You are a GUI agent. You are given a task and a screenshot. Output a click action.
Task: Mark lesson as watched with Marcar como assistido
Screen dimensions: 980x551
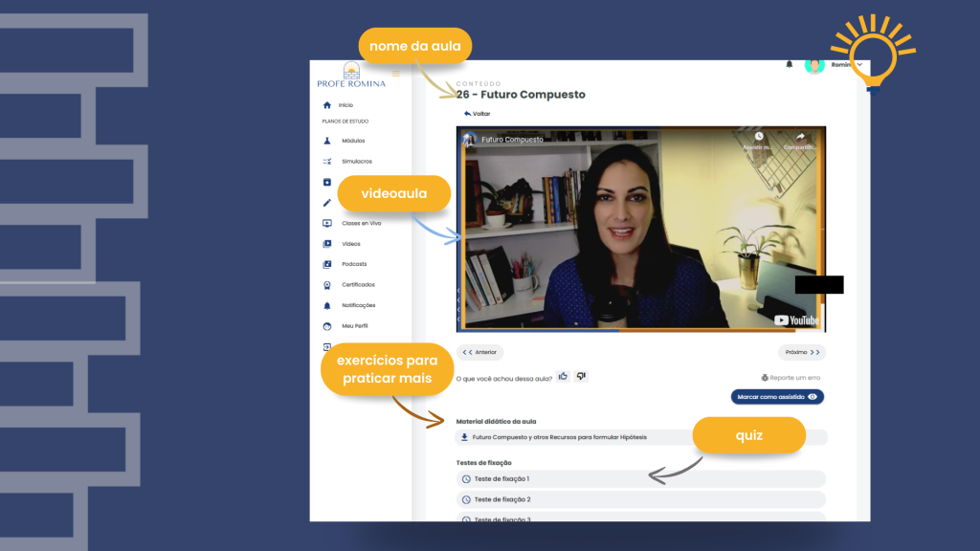pos(777,397)
